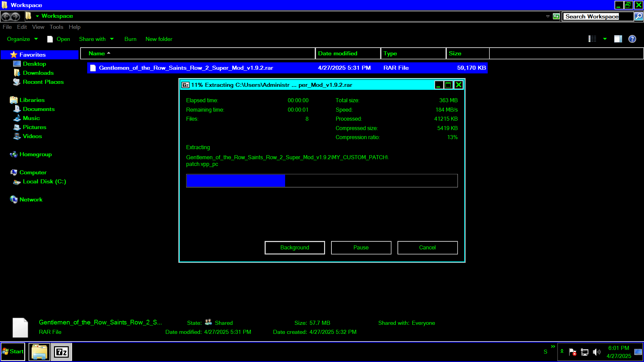This screenshot has width=644, height=362.
Task: Change view using the view icon
Action: (592, 39)
